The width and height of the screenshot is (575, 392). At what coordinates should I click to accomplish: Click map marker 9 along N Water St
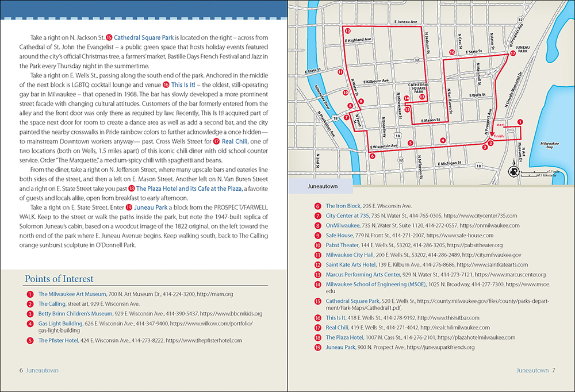(361, 101)
